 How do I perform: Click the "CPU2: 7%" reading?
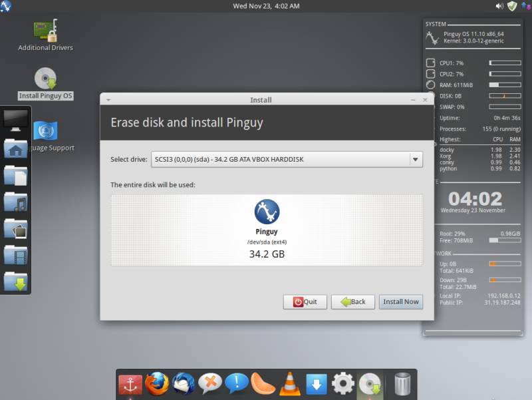pos(452,74)
